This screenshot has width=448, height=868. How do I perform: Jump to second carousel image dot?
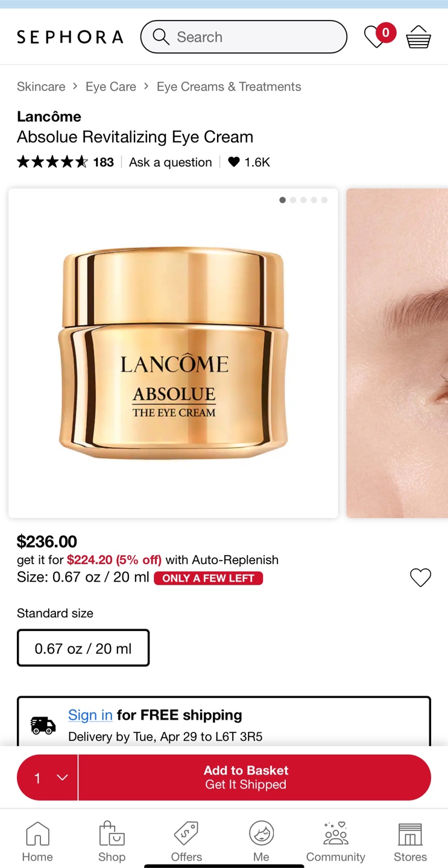293,200
